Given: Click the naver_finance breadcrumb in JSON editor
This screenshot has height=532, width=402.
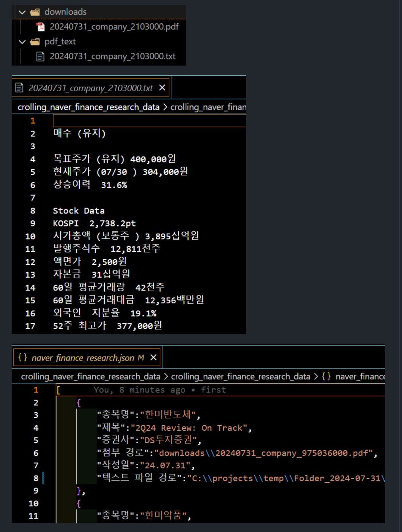Looking at the screenshot, I should (360, 377).
